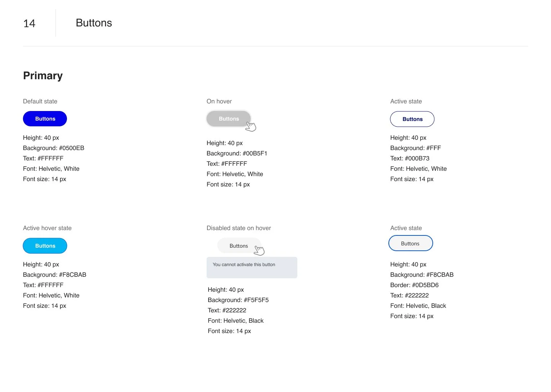
Task: Click the Primary section heading
Action: pyautogui.click(x=43, y=76)
